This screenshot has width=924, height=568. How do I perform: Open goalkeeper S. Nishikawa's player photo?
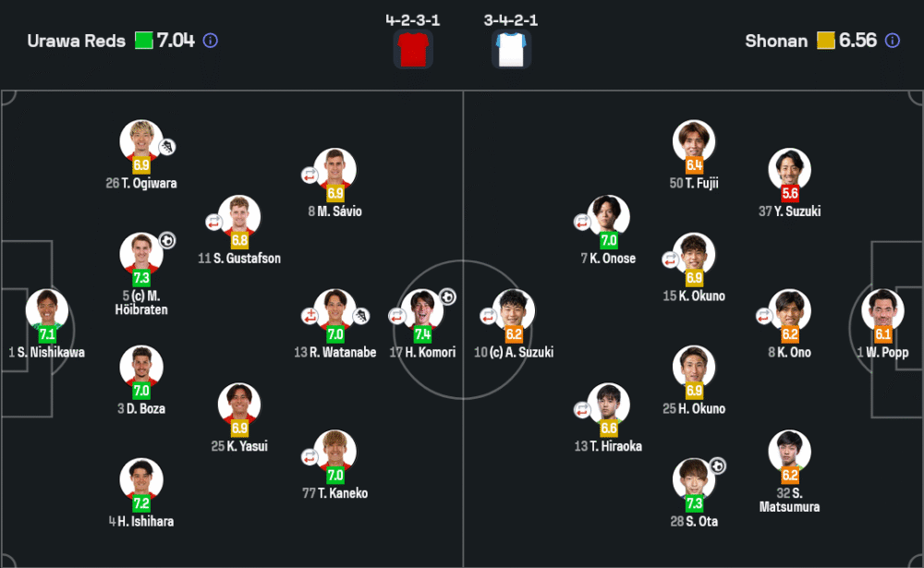coord(46,308)
